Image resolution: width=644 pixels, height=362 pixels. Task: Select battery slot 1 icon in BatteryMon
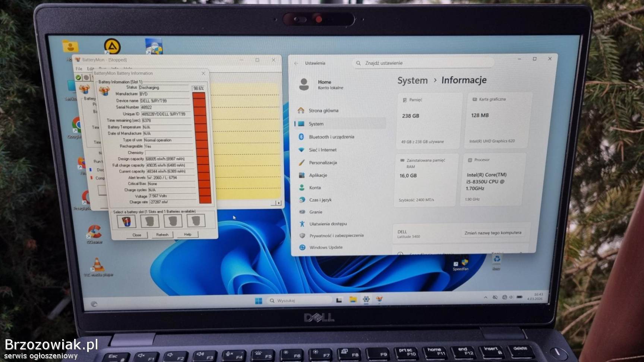click(x=126, y=221)
